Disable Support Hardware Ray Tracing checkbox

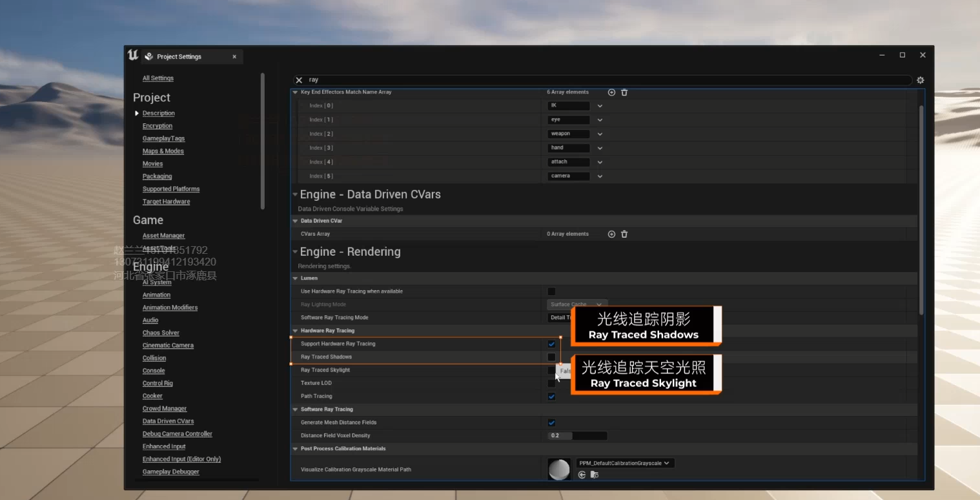click(551, 344)
